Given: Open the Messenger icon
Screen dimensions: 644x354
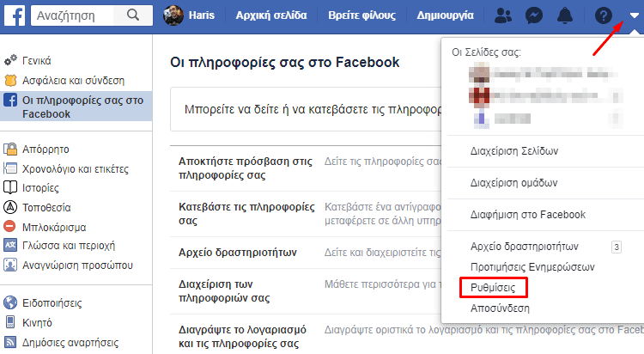Looking at the screenshot, I should coord(534,15).
